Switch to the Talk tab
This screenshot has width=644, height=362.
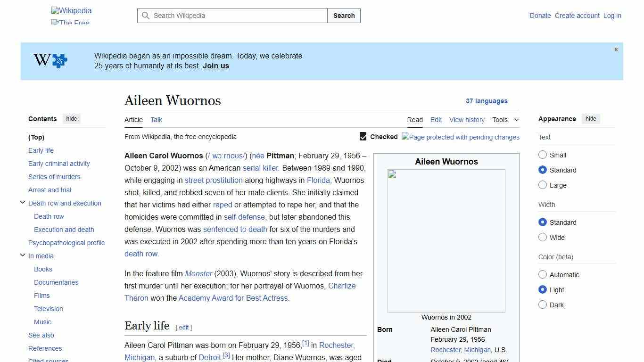[x=156, y=120]
